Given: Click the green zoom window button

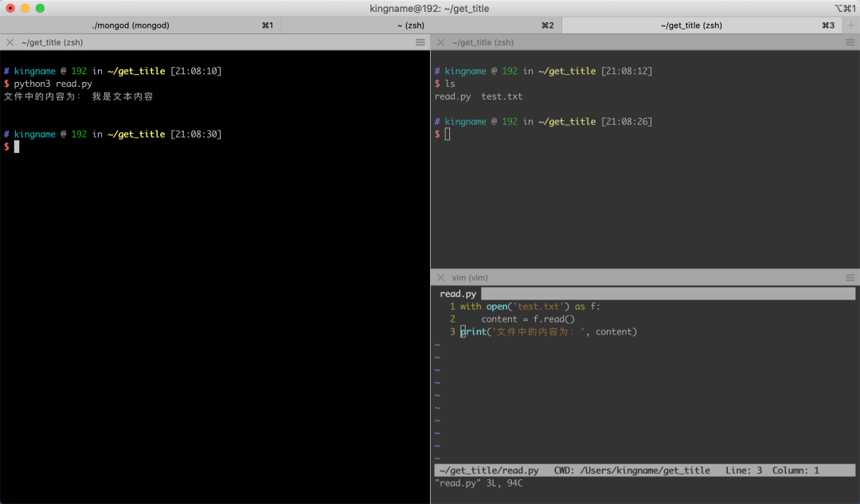Looking at the screenshot, I should point(40,8).
